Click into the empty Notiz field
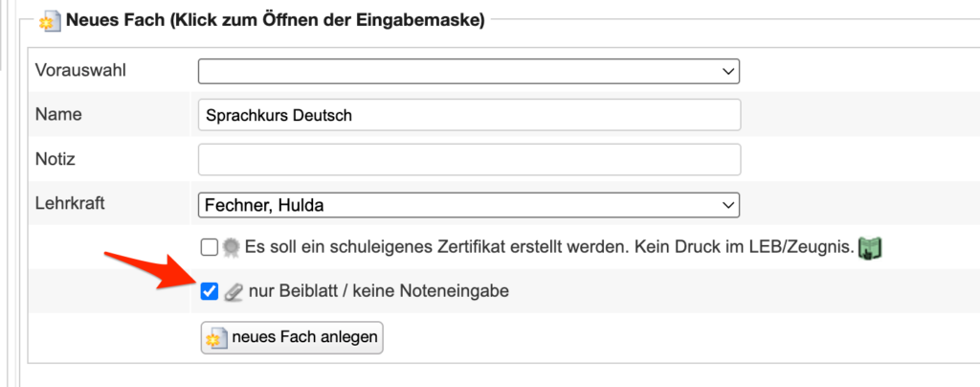The width and height of the screenshot is (980, 387). [x=469, y=159]
